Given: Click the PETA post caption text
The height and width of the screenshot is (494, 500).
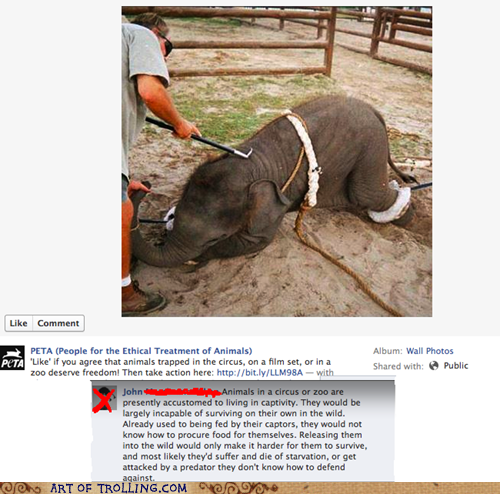Looking at the screenshot, I should (182, 367).
